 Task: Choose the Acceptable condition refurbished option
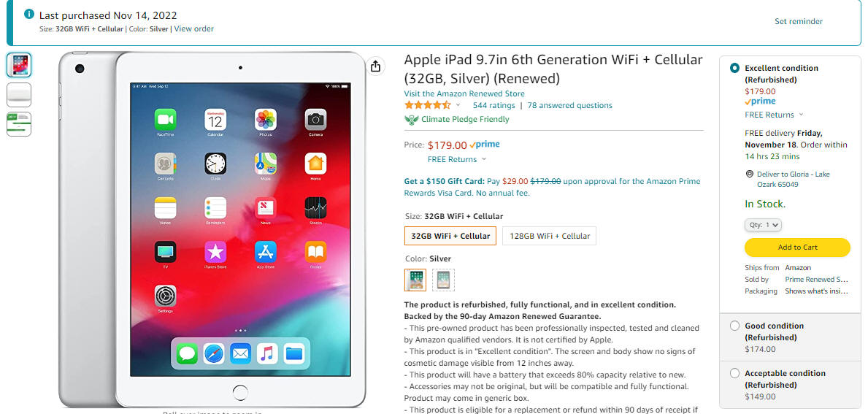(x=791, y=385)
